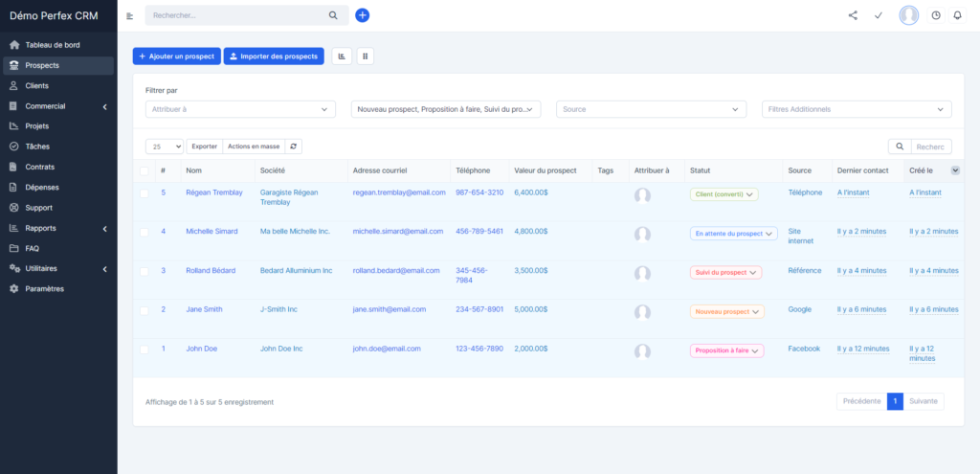This screenshot has width=980, height=474.
Task: Click the Dépenses file icon
Action: click(x=14, y=187)
